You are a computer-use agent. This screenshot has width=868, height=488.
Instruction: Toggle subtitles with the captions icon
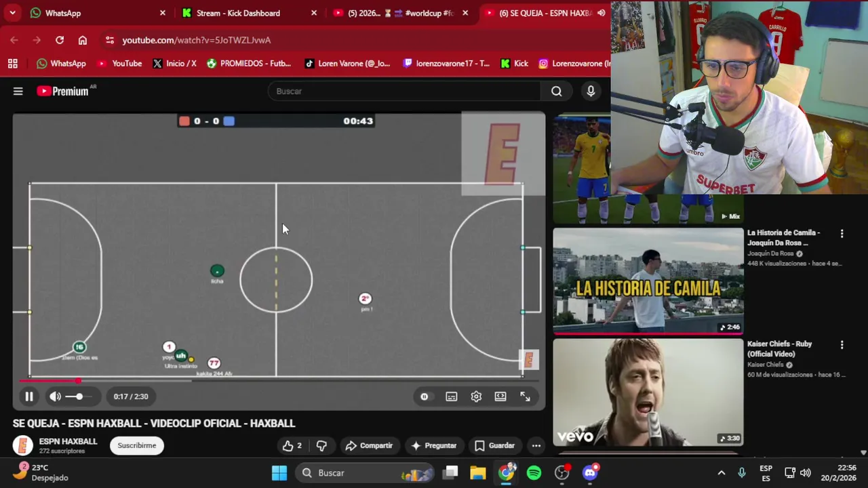point(452,396)
